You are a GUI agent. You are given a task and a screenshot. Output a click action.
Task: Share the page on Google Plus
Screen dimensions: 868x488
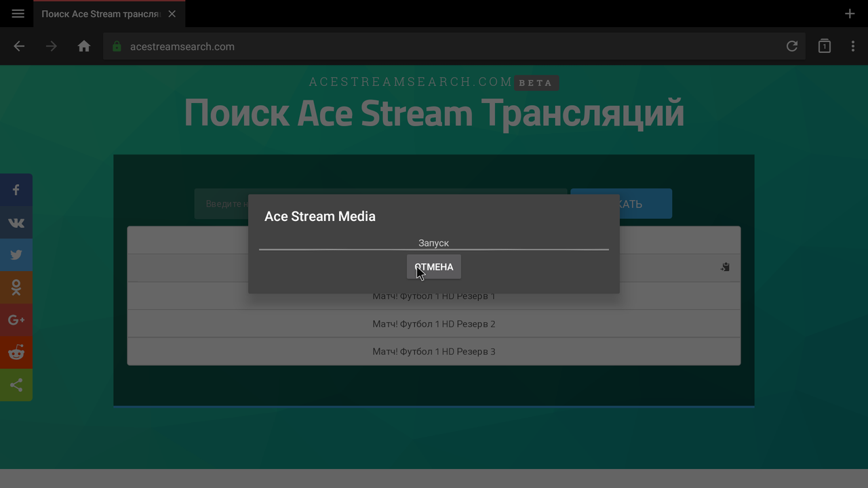pos(16,320)
